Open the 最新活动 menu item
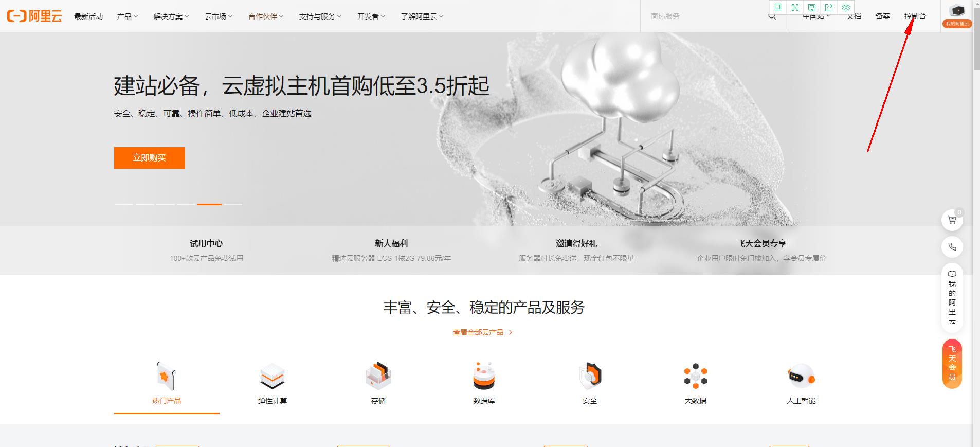The image size is (980, 447). [x=88, y=16]
